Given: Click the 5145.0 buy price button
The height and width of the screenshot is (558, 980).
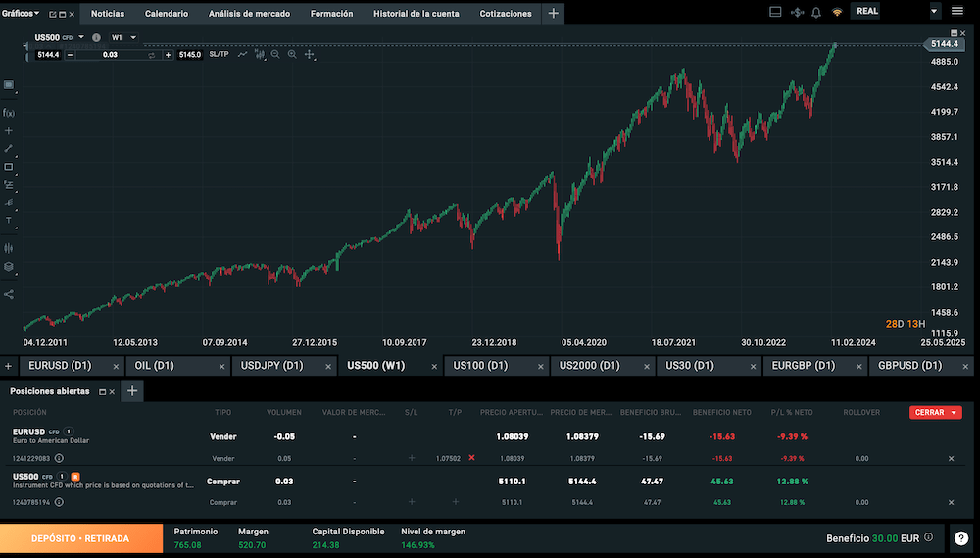Looking at the screenshot, I should [x=189, y=54].
